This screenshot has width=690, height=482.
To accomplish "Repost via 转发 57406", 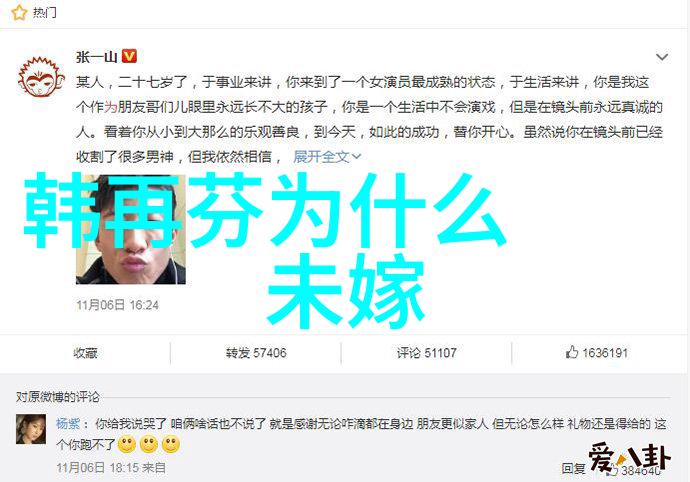I will click(x=256, y=353).
